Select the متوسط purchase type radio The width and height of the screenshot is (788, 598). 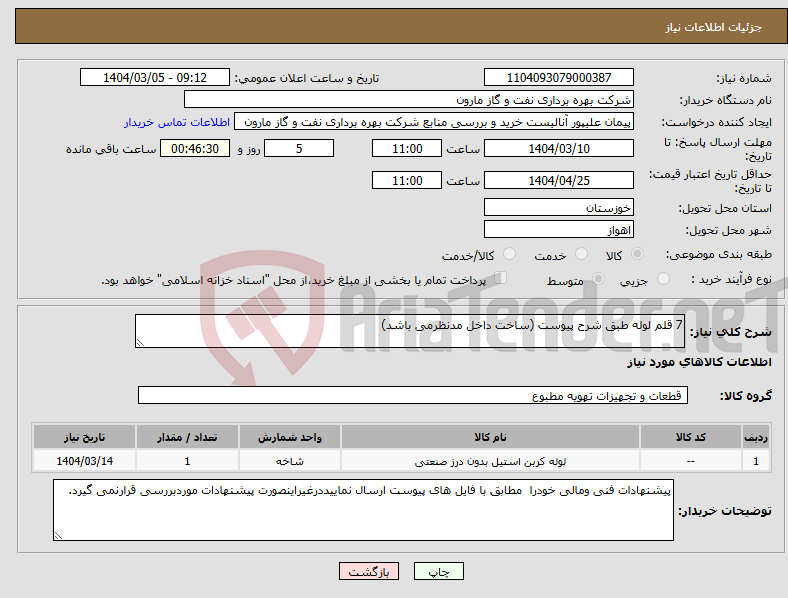(598, 278)
